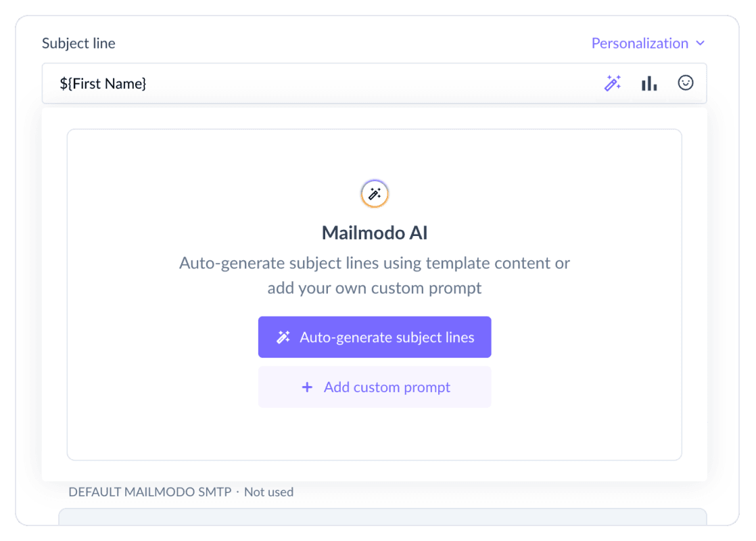
Task: Click the plus icon next to Add custom prompt
Action: (308, 387)
